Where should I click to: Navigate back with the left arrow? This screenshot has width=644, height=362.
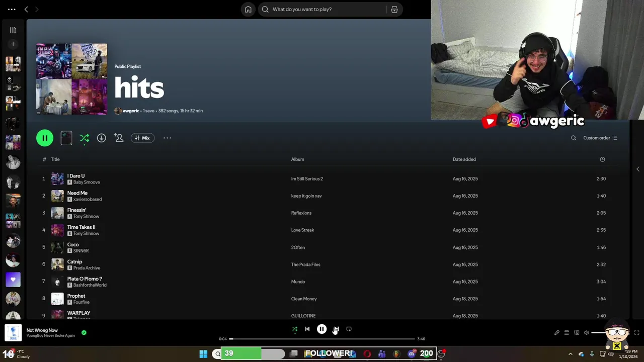tap(26, 9)
